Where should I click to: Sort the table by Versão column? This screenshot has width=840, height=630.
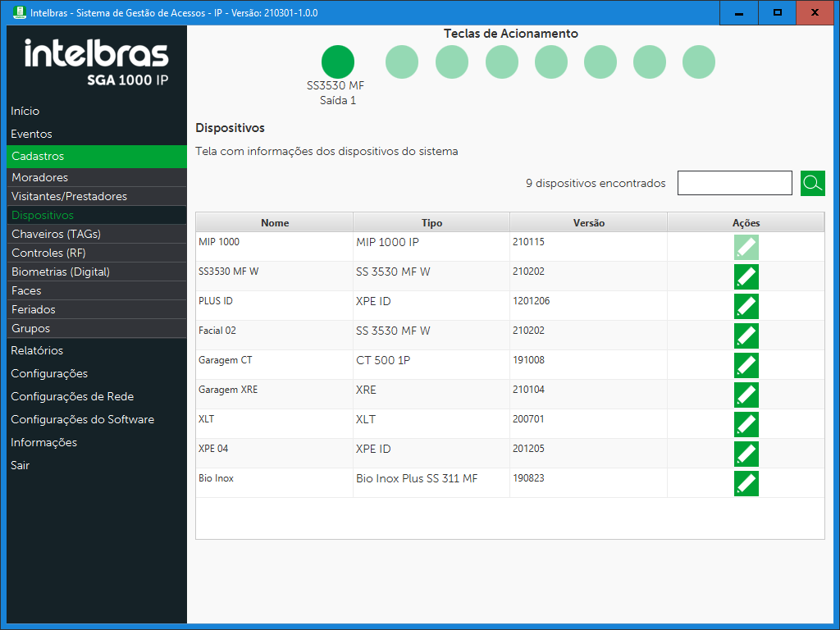click(588, 223)
